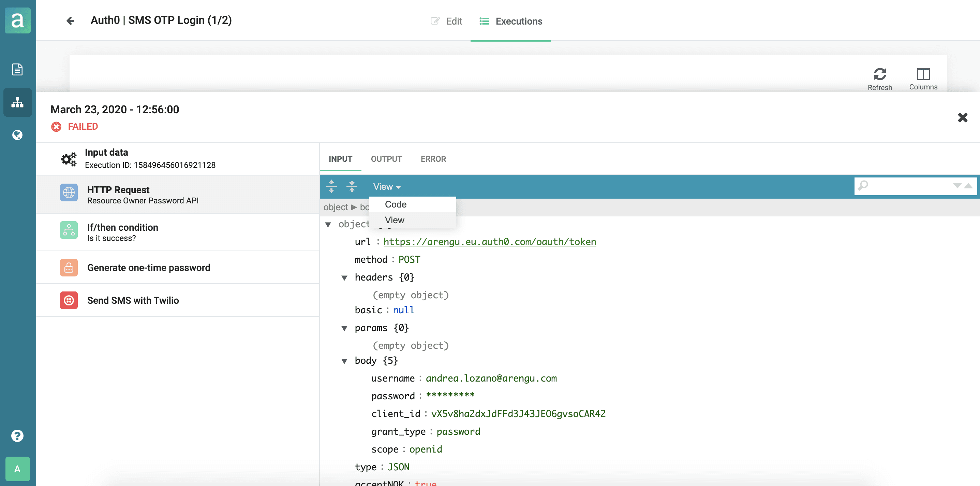Collapse the root object node
This screenshot has height=486, width=980.
coord(328,224)
